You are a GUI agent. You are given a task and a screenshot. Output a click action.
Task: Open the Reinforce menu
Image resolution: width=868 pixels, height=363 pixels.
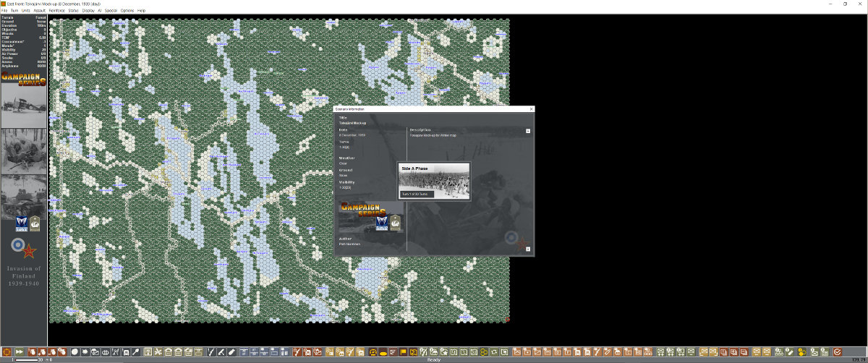[x=57, y=11]
